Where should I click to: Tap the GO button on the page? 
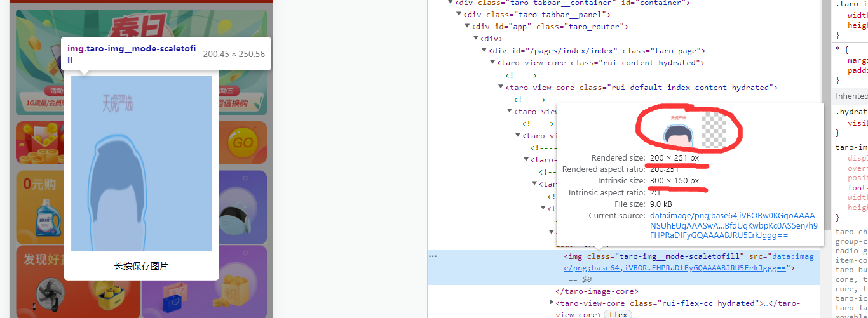pyautogui.click(x=243, y=142)
